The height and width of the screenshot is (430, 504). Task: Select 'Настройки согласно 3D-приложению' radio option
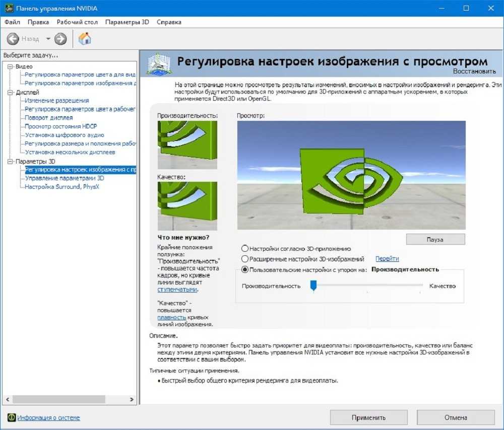coord(245,248)
